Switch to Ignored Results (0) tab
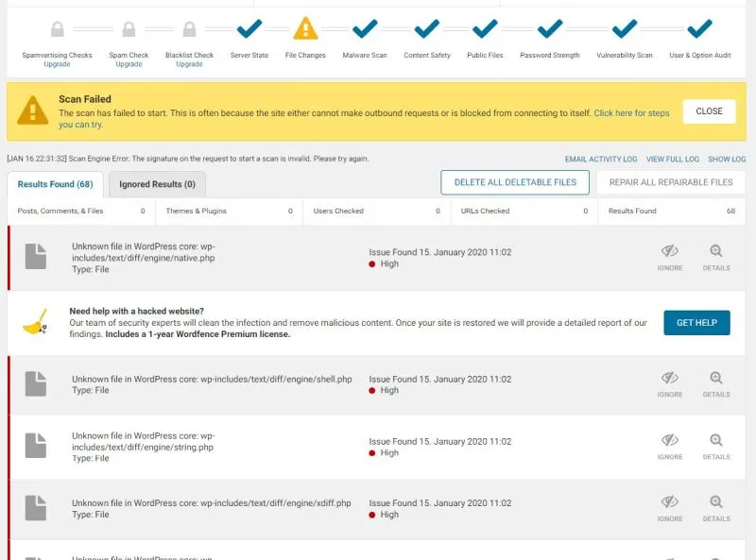756x560 pixels. click(157, 184)
